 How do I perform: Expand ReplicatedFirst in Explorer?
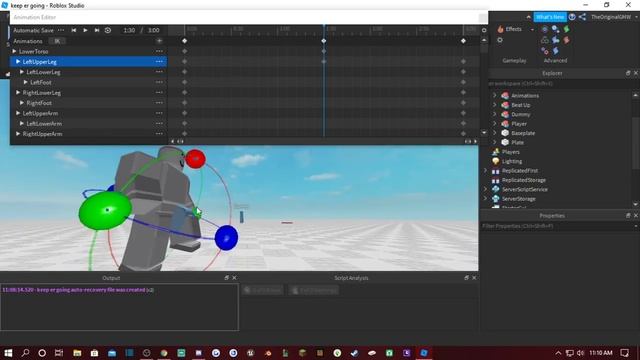coord(486,171)
